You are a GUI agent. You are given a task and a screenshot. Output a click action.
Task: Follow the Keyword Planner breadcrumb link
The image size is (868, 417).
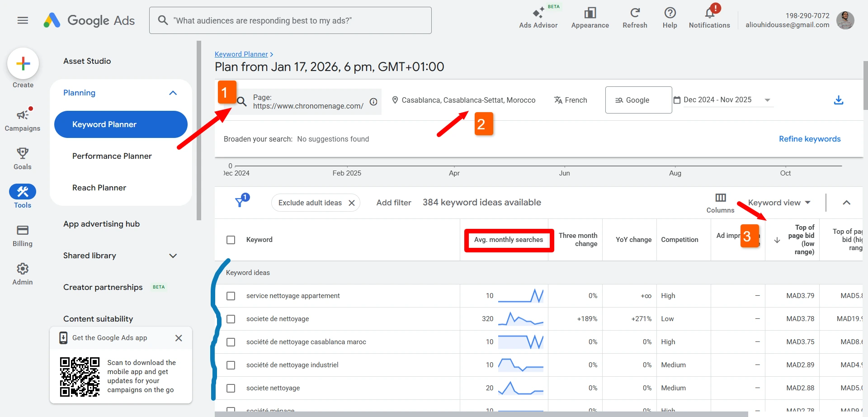[241, 54]
